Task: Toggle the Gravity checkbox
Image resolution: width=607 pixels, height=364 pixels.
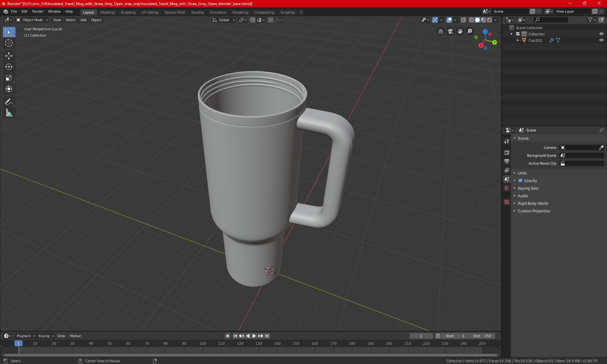Action: click(520, 181)
